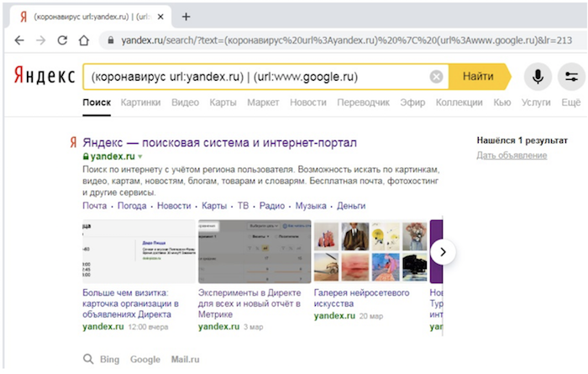
Task: Open link Эксперименты в Директе для всех
Action: click(x=249, y=303)
